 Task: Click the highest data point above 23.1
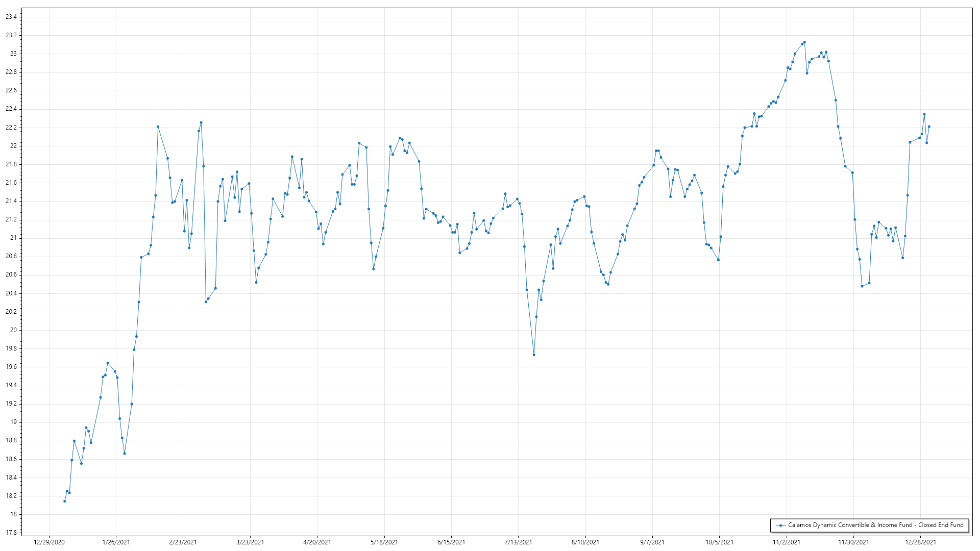tap(804, 42)
